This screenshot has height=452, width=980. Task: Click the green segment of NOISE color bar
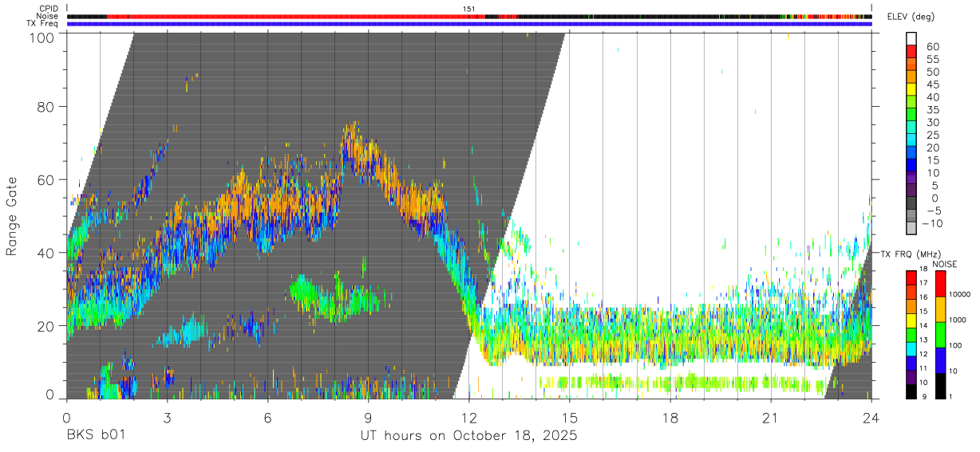pyautogui.click(x=942, y=335)
